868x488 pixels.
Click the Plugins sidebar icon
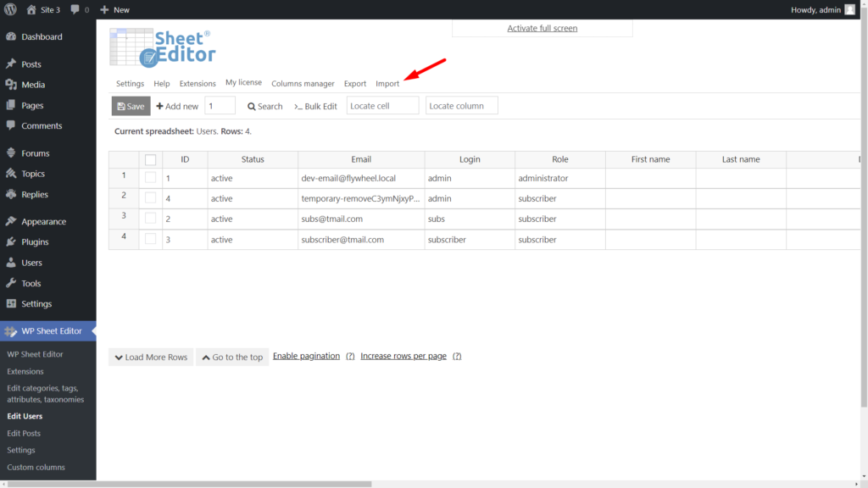[x=11, y=241]
